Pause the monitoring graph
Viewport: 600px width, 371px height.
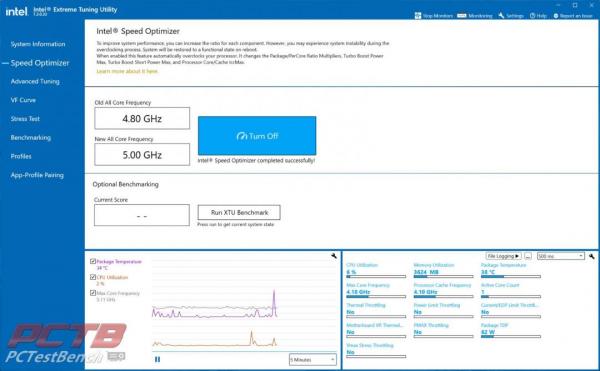click(157, 359)
